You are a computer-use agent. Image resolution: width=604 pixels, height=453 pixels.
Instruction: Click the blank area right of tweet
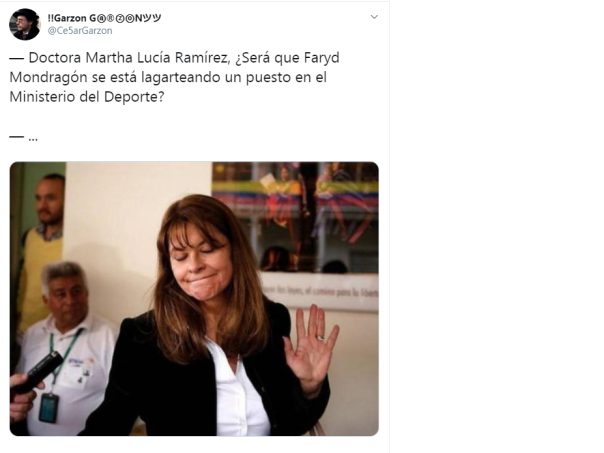click(x=497, y=226)
